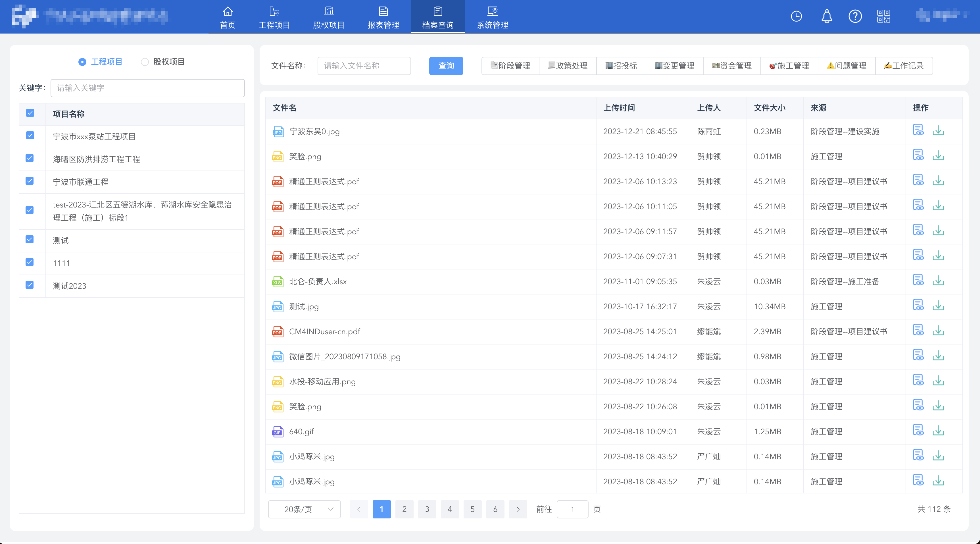Screen dimensions: 980x544
Task: Uncheck the 1111 project checkbox
Action: click(30, 262)
